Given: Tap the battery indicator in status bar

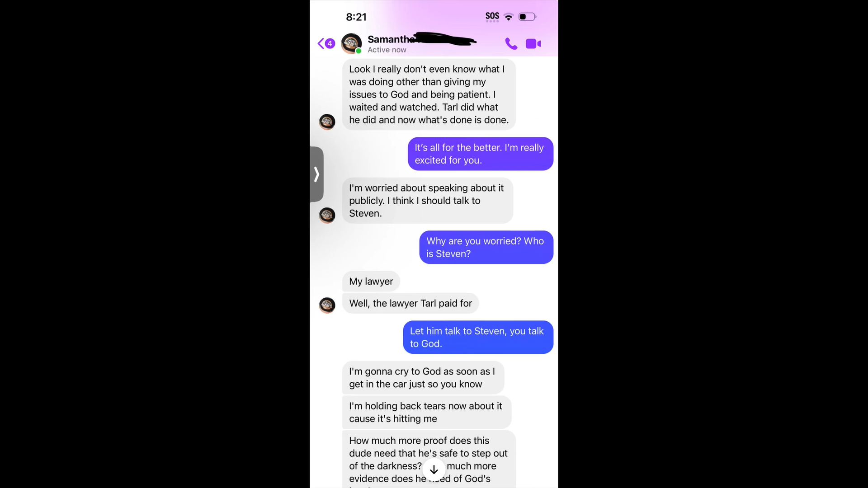Looking at the screenshot, I should (x=527, y=17).
